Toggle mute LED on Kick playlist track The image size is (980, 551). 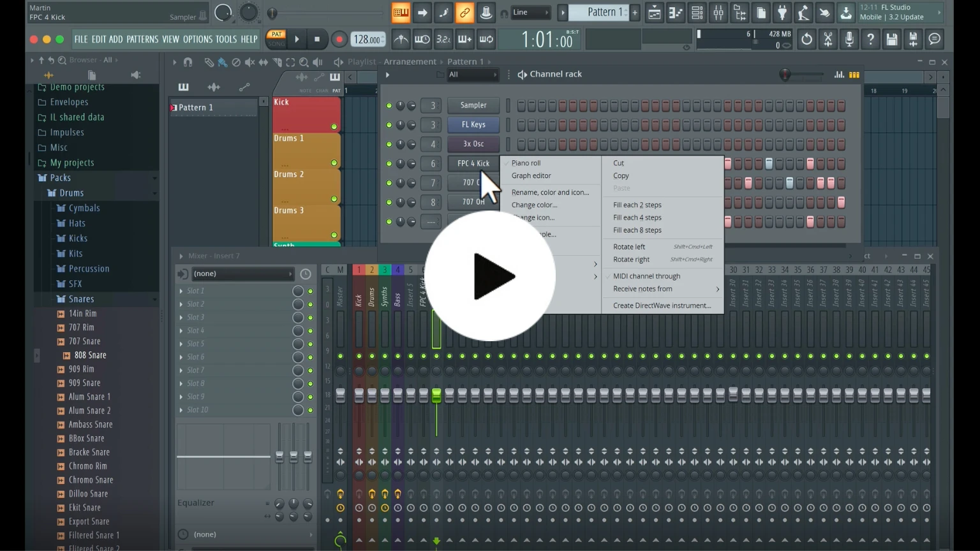tap(334, 127)
